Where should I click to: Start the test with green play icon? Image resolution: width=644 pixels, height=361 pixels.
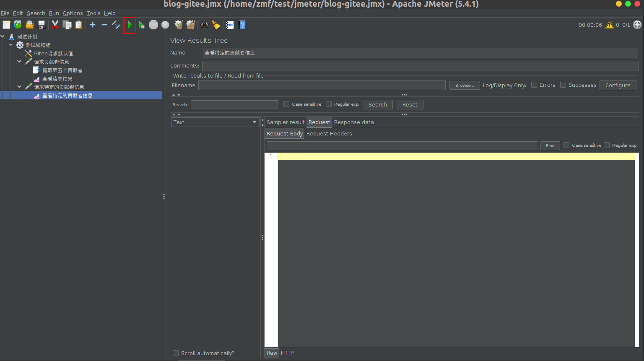pos(130,25)
